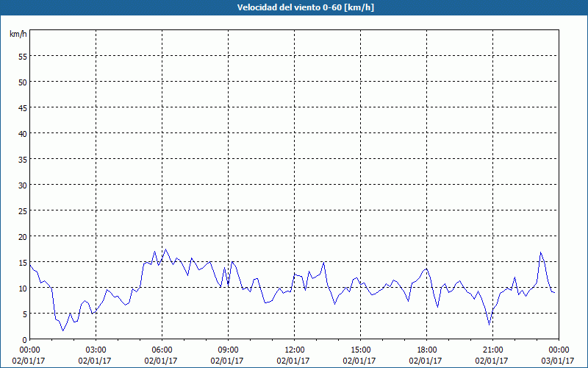Click the chart title 'Velocidad del viento 0-60 [km/h]'

[306, 7]
